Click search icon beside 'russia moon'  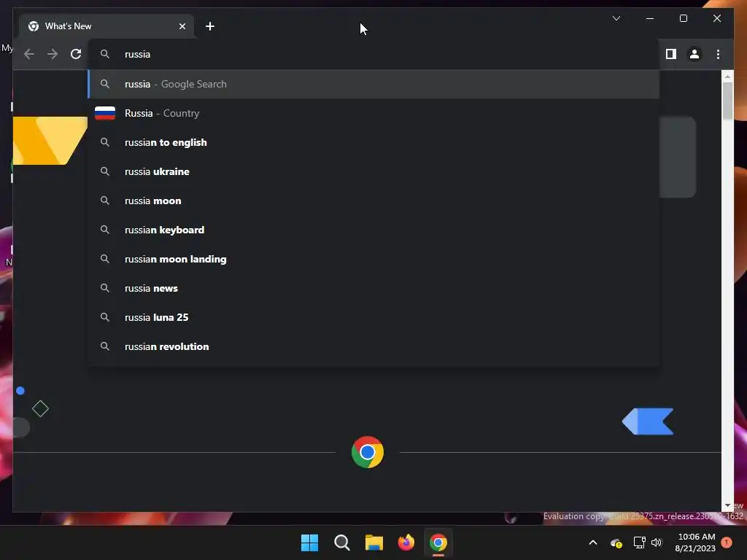click(105, 201)
